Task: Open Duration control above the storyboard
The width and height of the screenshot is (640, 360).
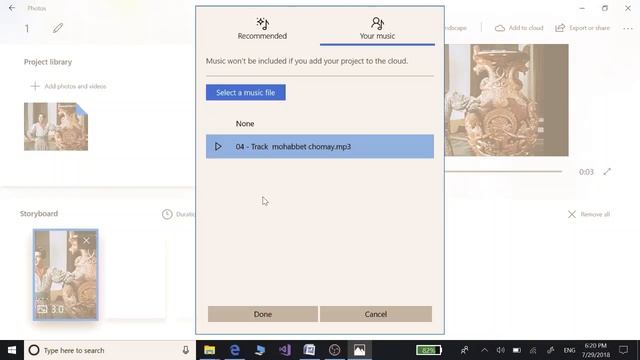Action: tap(178, 214)
